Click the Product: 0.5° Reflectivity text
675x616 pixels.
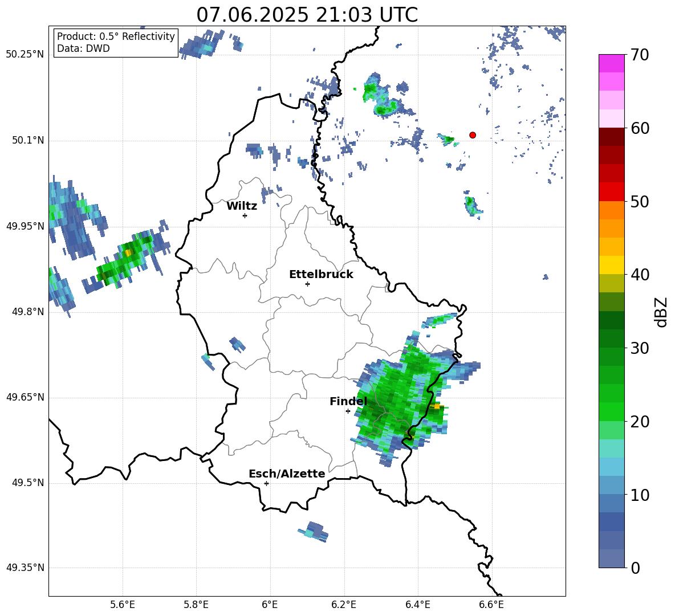pos(116,36)
